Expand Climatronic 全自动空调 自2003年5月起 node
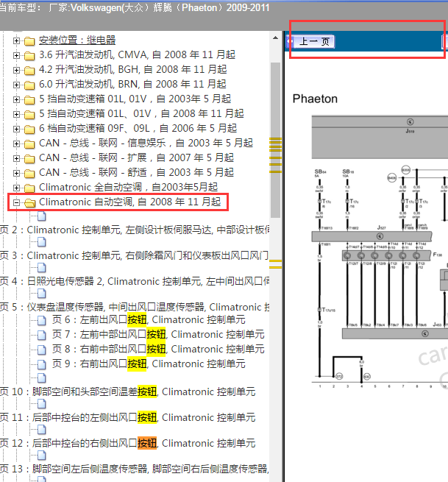 tap(17, 188)
